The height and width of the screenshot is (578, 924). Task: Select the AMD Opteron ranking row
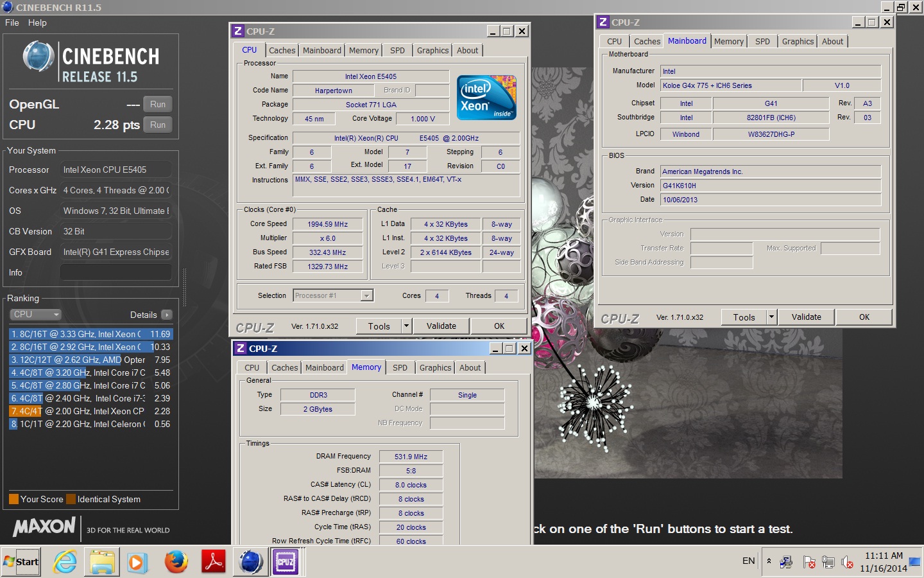tap(91, 360)
